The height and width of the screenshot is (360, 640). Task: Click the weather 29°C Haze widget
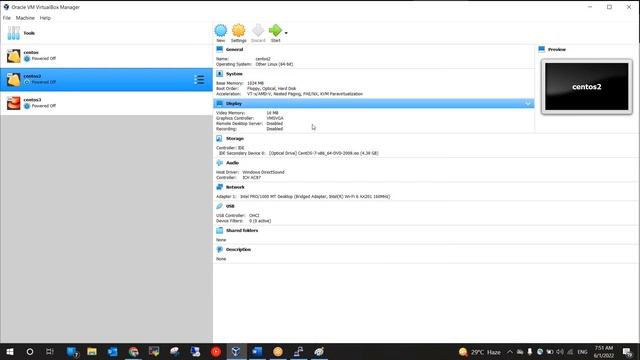coord(480,352)
